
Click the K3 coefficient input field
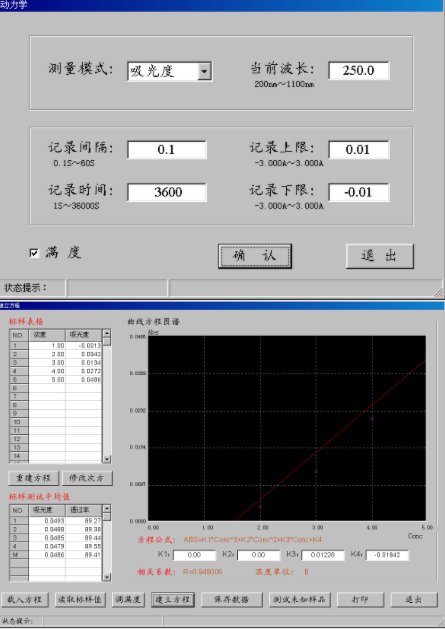323,555
